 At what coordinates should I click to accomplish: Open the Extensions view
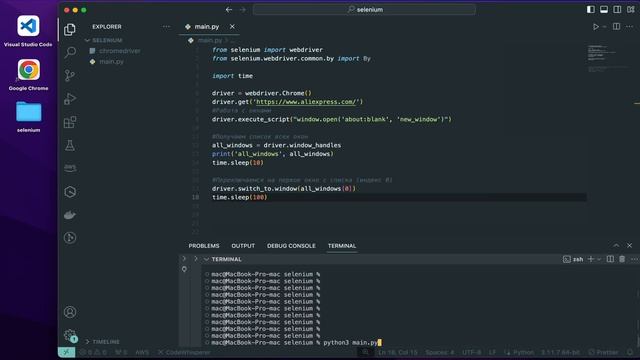[x=70, y=122]
